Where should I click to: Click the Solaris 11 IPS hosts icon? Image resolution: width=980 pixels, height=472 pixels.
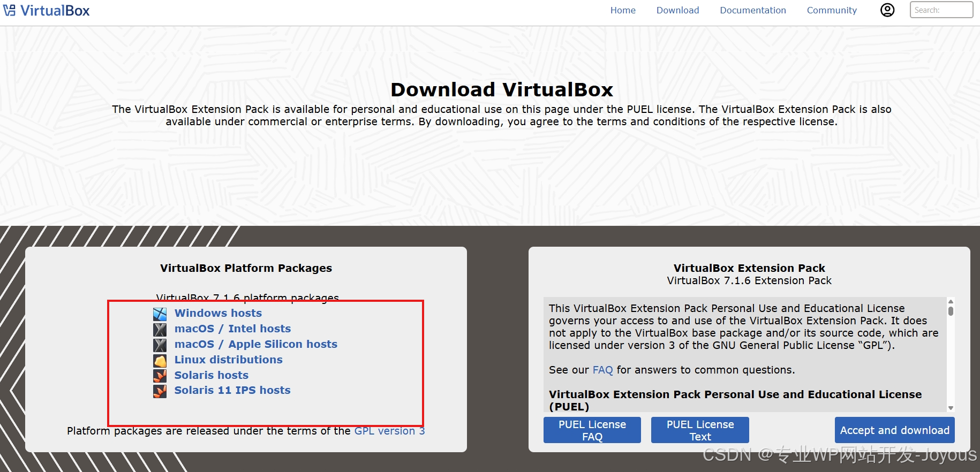[x=160, y=391]
